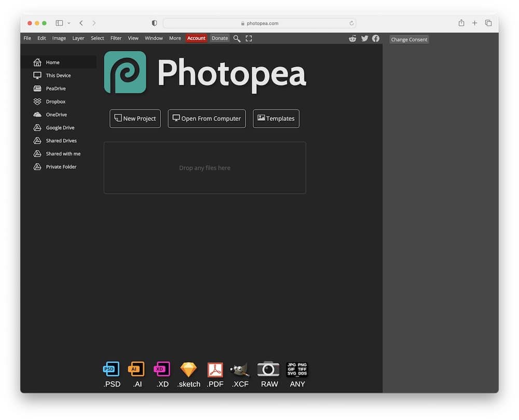Open the Layer menu
Image resolution: width=519 pixels, height=420 pixels.
(78, 38)
